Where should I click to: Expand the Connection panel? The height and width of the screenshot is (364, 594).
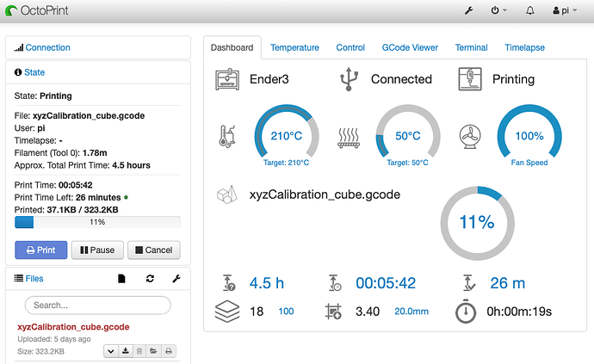[x=47, y=47]
